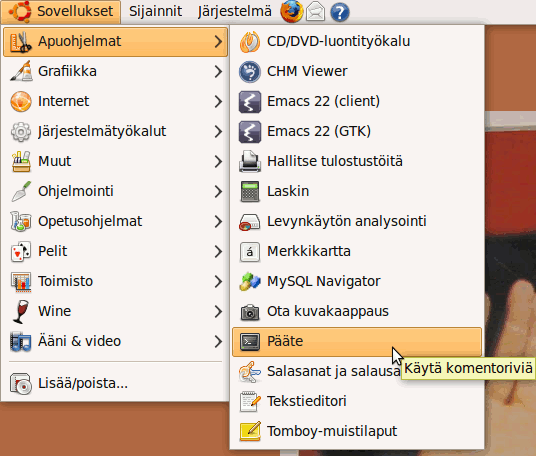Viewport: 536px width, 456px height.
Task: Select the Pääte terminal icon
Action: [x=250, y=341]
